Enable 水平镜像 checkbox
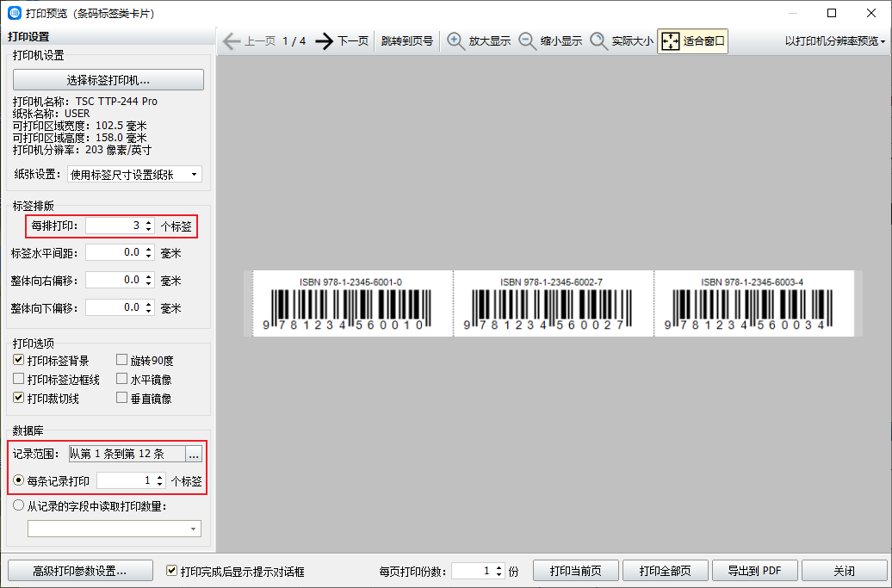Image resolution: width=892 pixels, height=588 pixels. [121, 379]
